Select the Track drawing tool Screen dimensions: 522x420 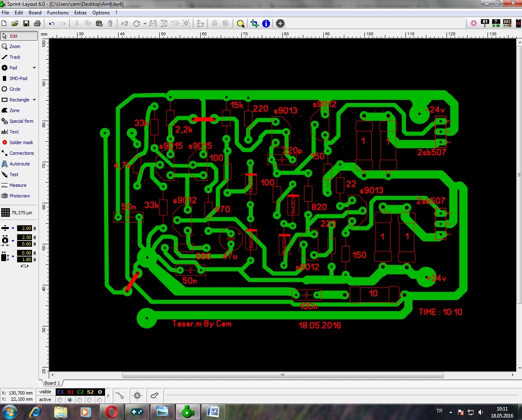[x=15, y=57]
